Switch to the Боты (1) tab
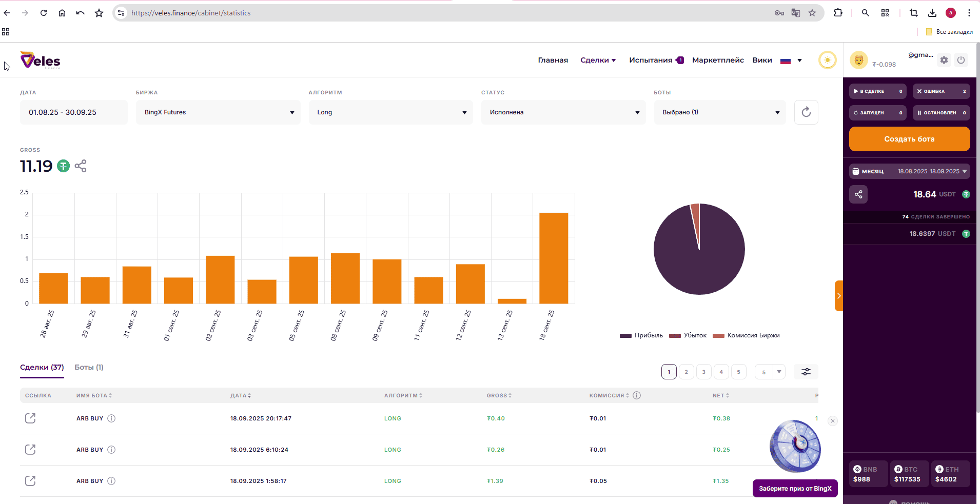Screen dimensions: 980x504 point(89,367)
